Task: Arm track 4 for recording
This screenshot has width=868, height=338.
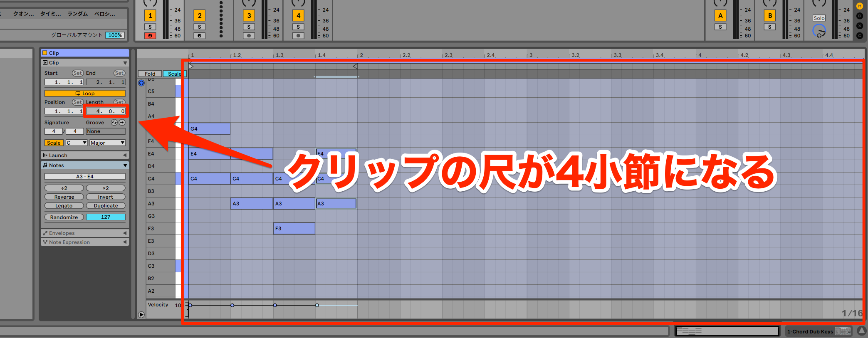Action: point(298,36)
